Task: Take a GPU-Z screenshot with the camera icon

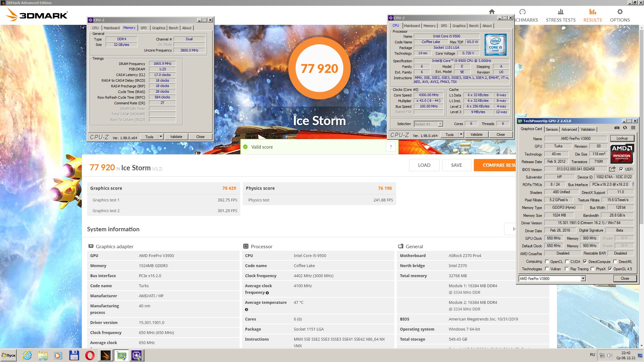Action: tap(617, 128)
